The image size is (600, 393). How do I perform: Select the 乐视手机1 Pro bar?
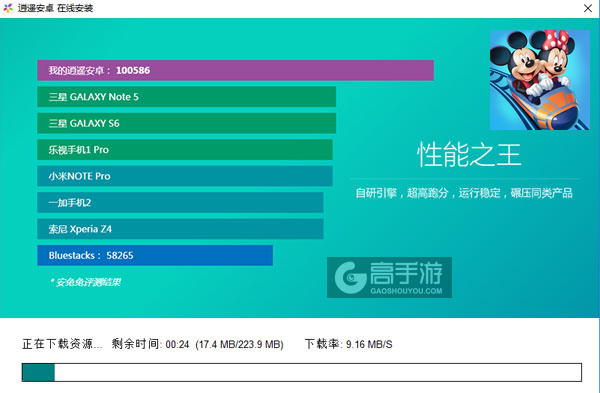click(x=185, y=150)
